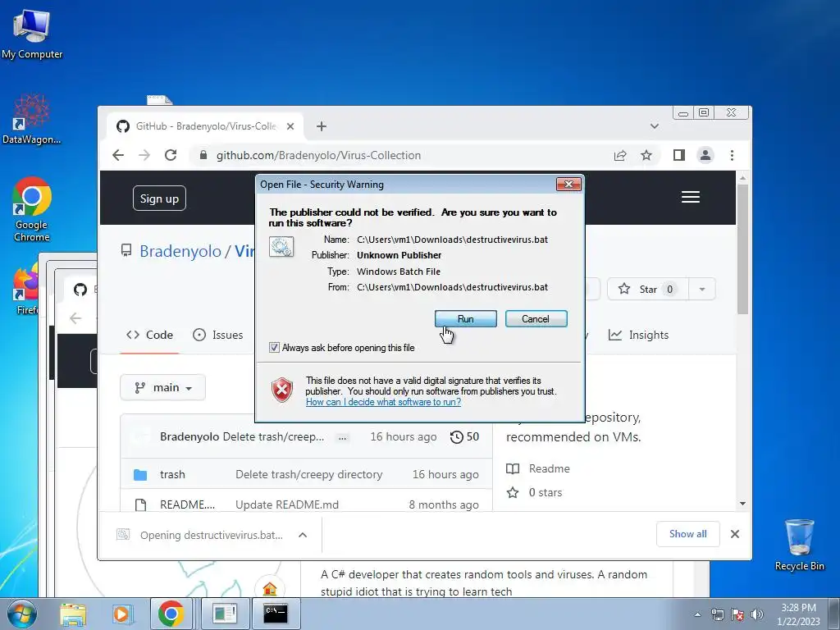The width and height of the screenshot is (840, 630).
Task: Open Windows Media Player from taskbar
Action: (121, 614)
